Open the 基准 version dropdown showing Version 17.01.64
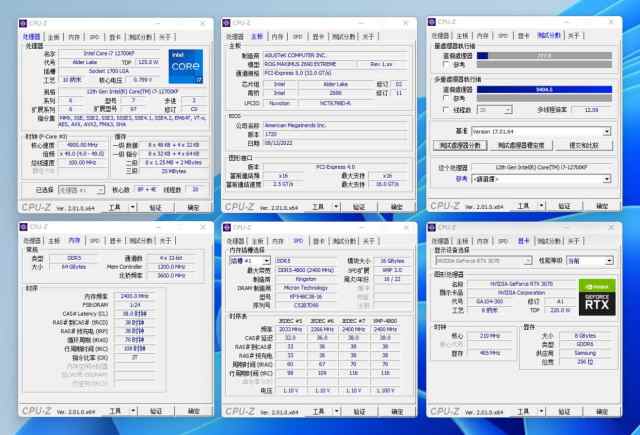The height and width of the screenshot is (435, 640). [x=541, y=131]
